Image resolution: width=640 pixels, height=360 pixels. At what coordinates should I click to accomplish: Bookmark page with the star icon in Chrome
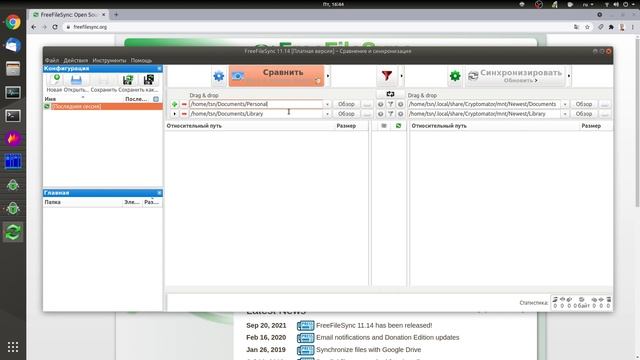point(587,27)
